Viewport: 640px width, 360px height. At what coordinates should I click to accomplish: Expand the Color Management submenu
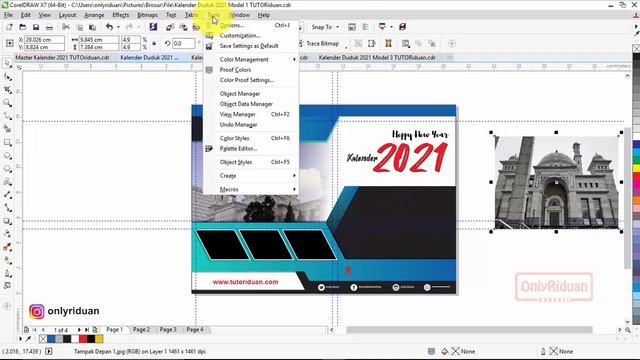pos(257,60)
